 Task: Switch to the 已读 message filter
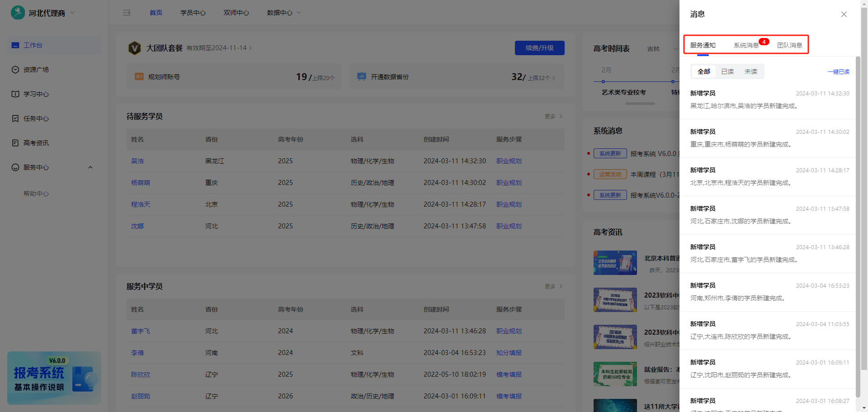pos(727,71)
